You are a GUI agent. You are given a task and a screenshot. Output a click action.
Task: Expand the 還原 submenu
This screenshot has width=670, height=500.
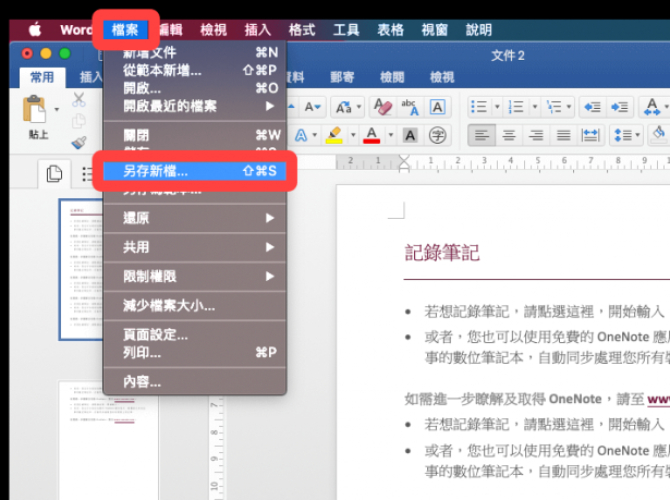pyautogui.click(x=195, y=218)
